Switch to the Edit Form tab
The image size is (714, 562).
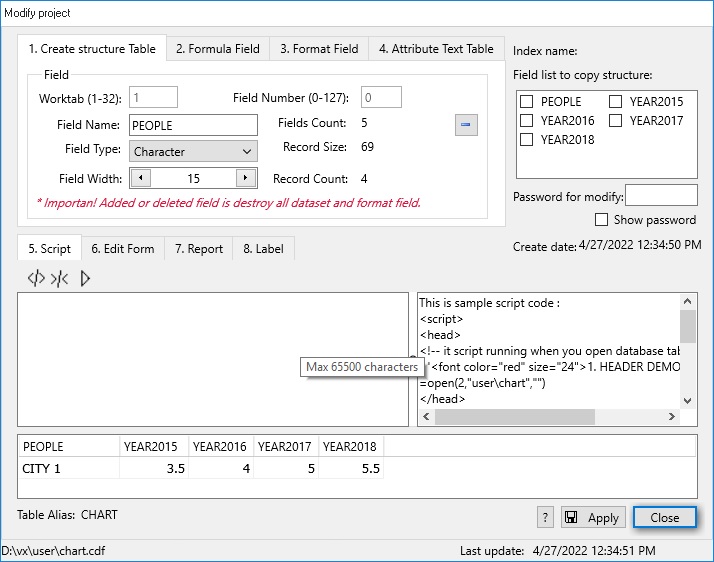point(122,249)
